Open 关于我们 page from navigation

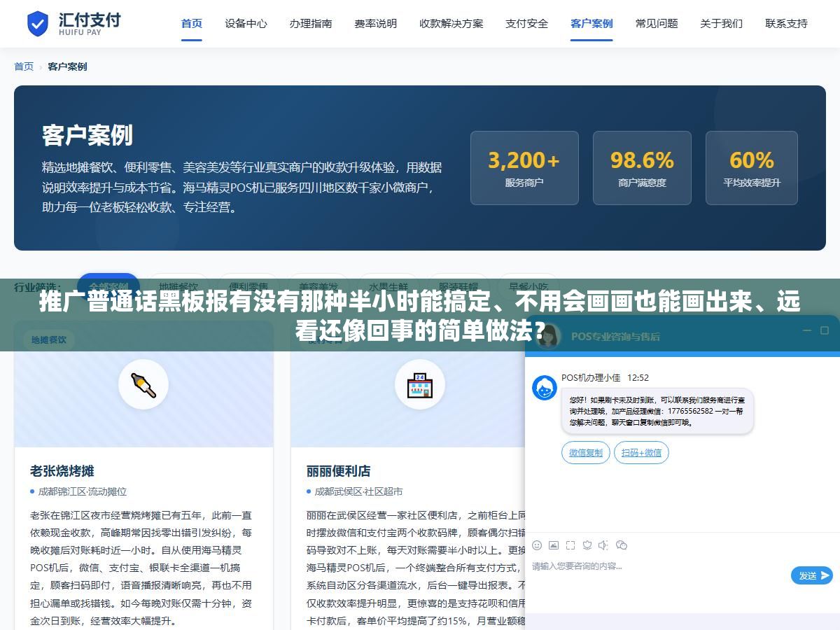pos(722,23)
